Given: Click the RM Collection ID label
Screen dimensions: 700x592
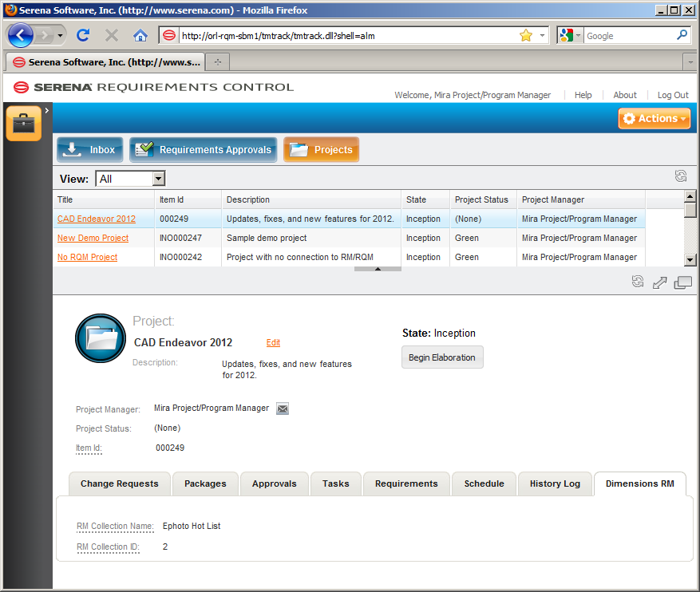Looking at the screenshot, I should pyautogui.click(x=108, y=547).
